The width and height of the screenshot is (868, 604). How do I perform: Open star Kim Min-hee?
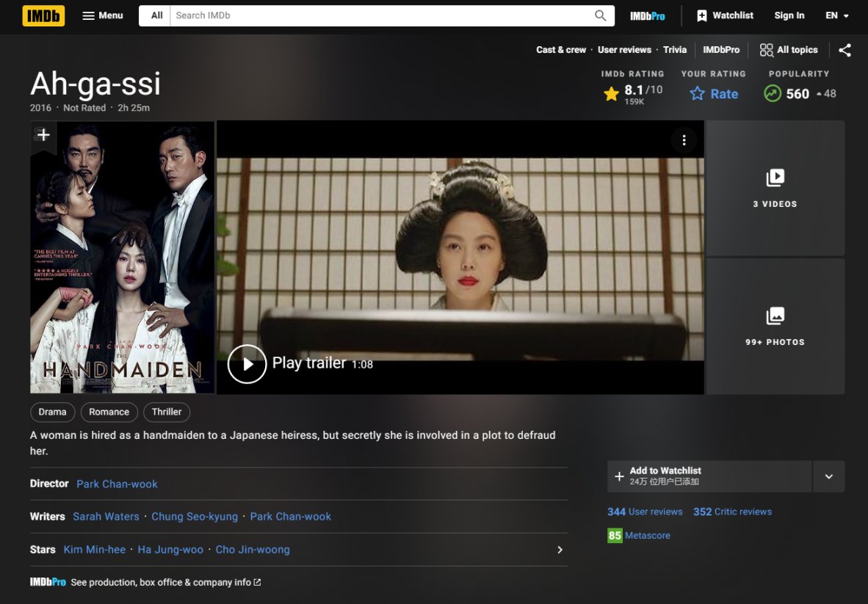pos(95,550)
